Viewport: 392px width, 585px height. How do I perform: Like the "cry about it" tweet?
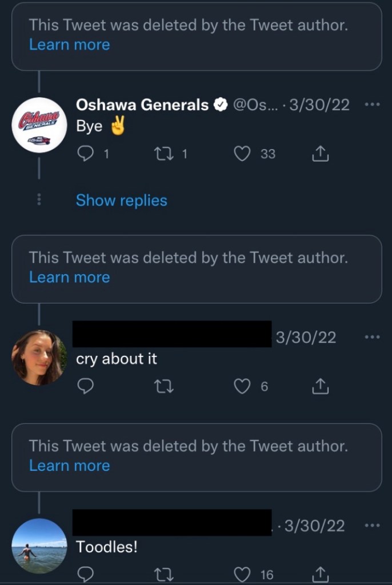pos(242,387)
